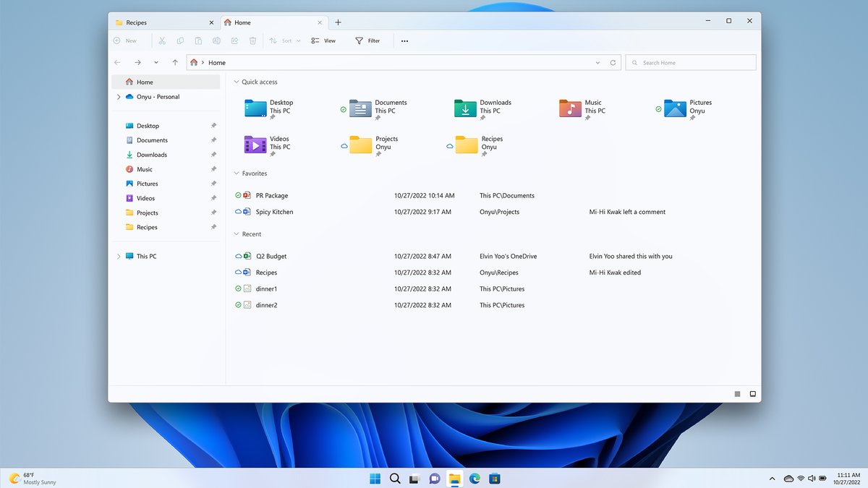Select Home in navigation pane
The height and width of the screenshot is (488, 868).
click(166, 82)
